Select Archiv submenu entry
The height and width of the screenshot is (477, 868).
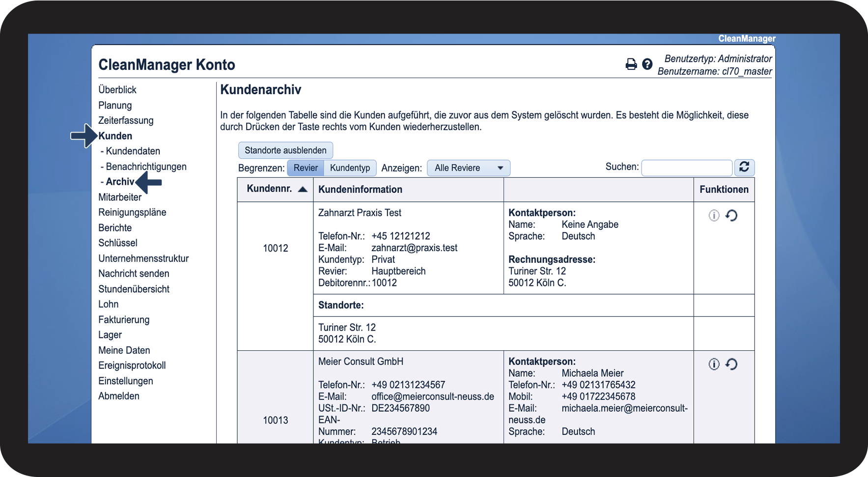point(120,182)
